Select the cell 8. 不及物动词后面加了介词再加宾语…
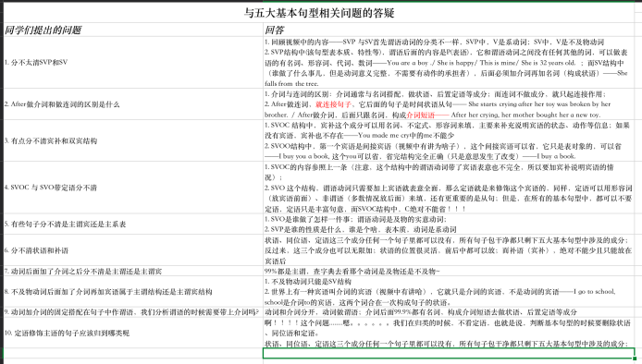 pos(133,292)
